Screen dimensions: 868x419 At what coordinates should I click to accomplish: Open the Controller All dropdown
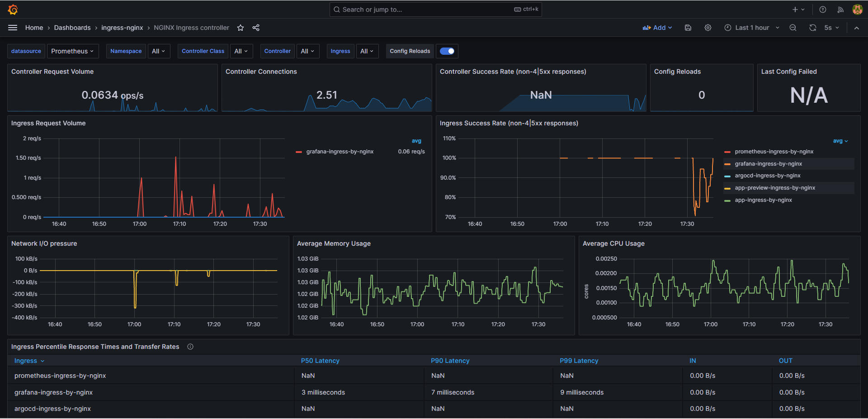(307, 51)
